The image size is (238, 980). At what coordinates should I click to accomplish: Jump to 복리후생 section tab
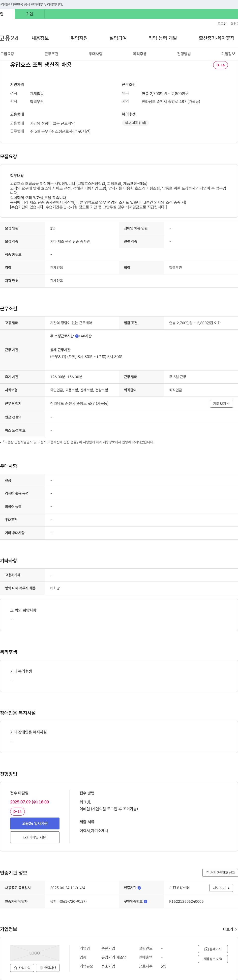[140, 54]
